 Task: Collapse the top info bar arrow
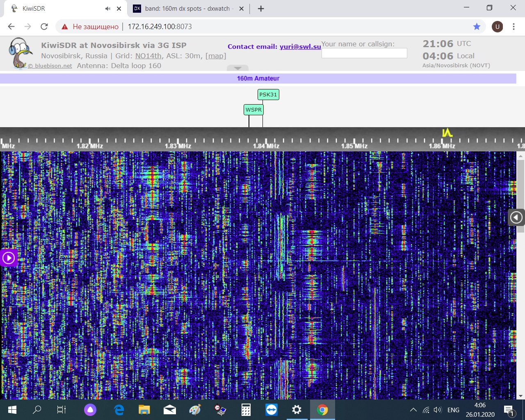pyautogui.click(x=237, y=68)
